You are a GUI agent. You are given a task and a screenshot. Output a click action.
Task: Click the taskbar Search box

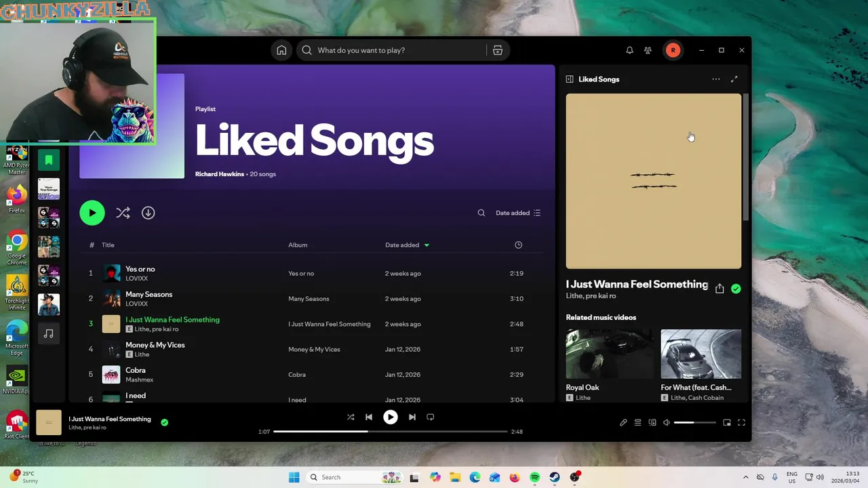[x=355, y=477]
